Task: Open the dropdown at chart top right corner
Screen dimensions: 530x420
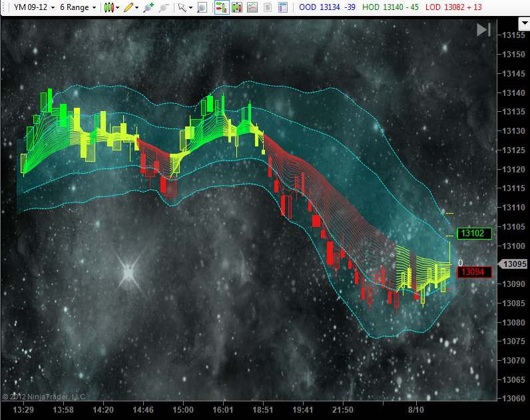Action: (x=524, y=24)
